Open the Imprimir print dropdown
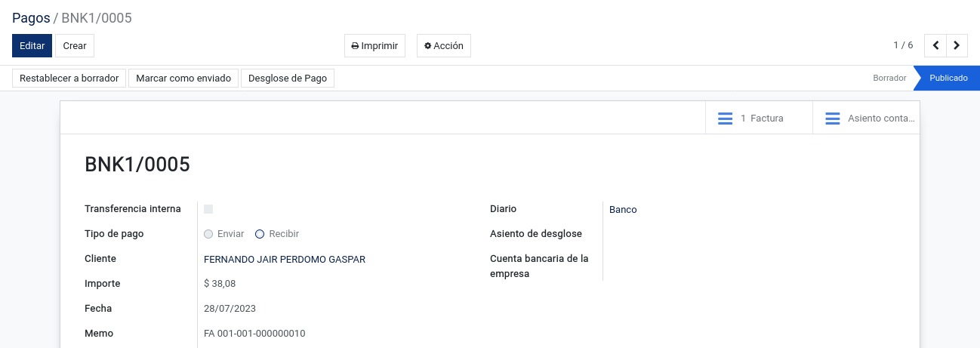 tap(374, 45)
